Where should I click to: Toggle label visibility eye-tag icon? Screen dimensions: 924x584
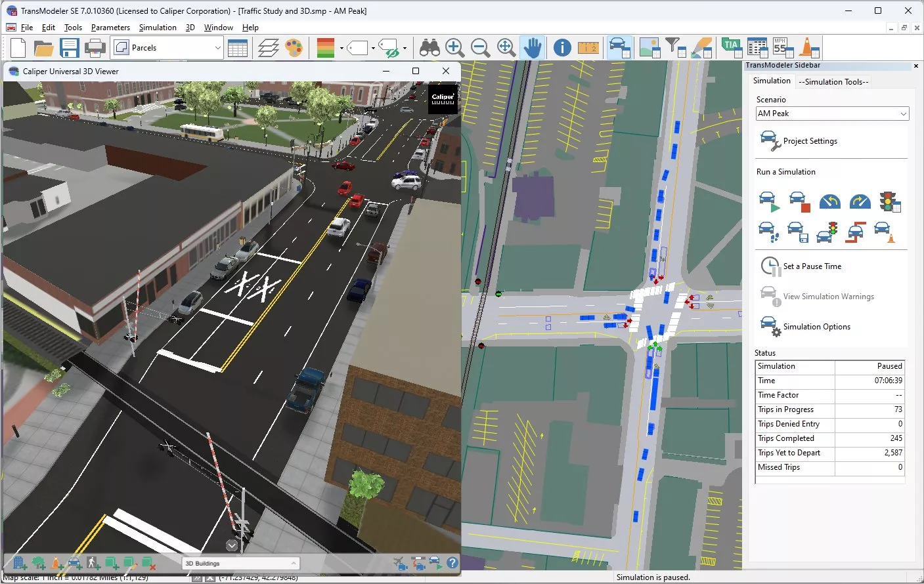[x=390, y=48]
